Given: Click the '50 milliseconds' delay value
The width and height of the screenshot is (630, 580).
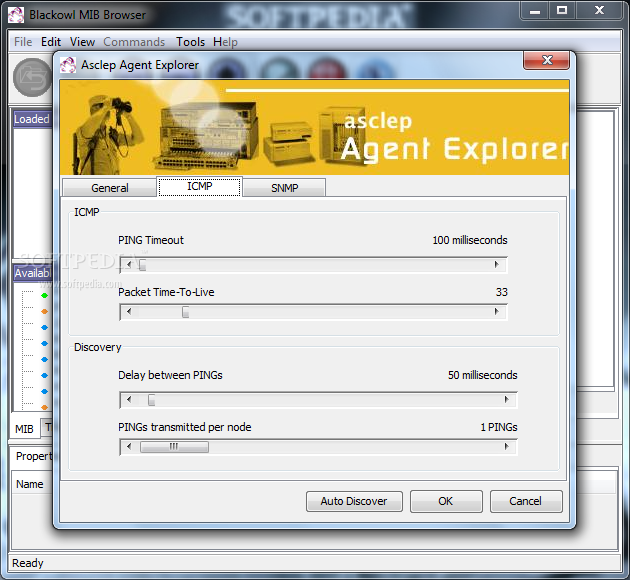Looking at the screenshot, I should click(483, 375).
